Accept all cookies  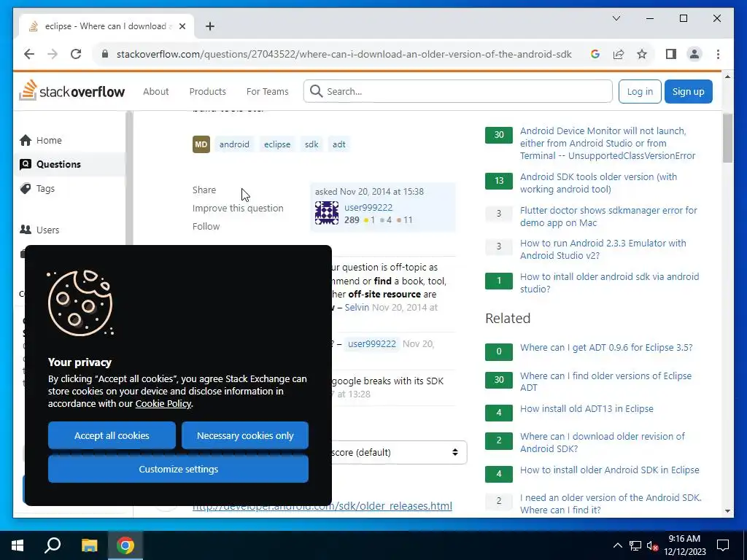pyautogui.click(x=112, y=435)
